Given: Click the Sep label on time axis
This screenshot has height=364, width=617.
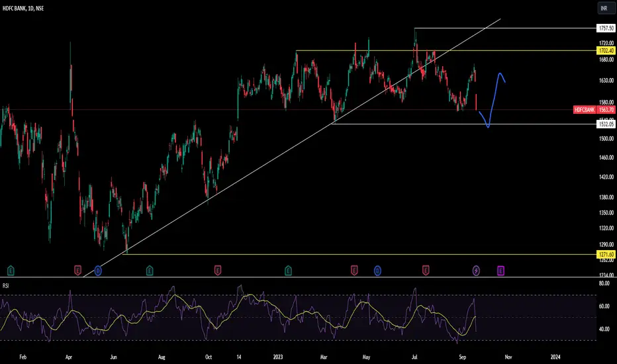Looking at the screenshot, I should (x=462, y=357).
